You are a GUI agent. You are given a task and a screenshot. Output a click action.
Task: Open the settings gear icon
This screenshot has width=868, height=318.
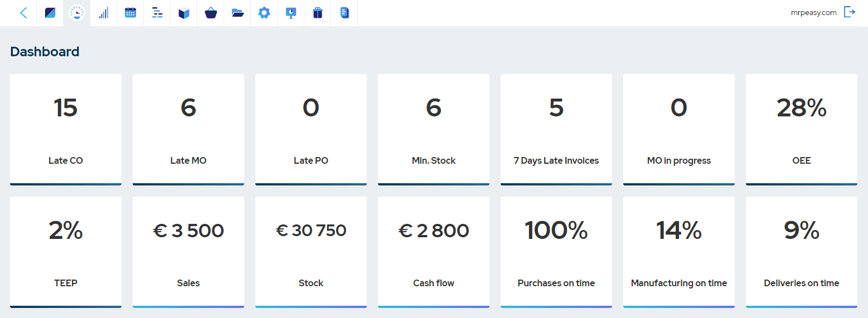coord(264,13)
